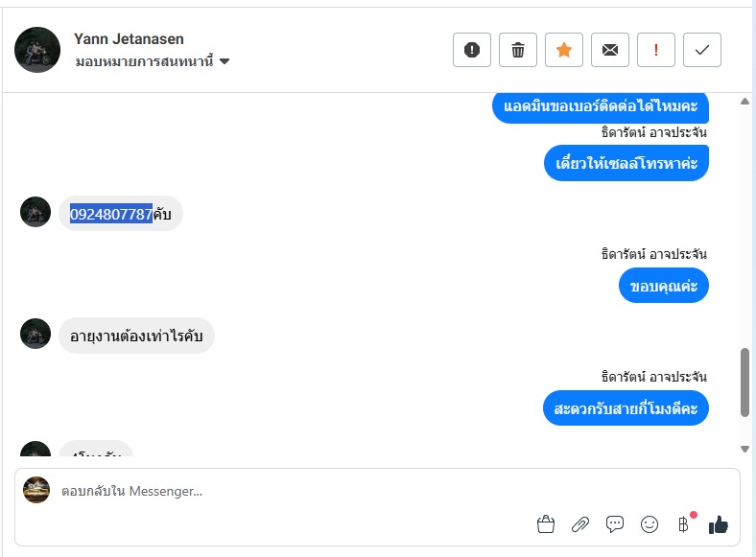
Task: Click the Yann Jetanasen contact name
Action: pos(129,39)
